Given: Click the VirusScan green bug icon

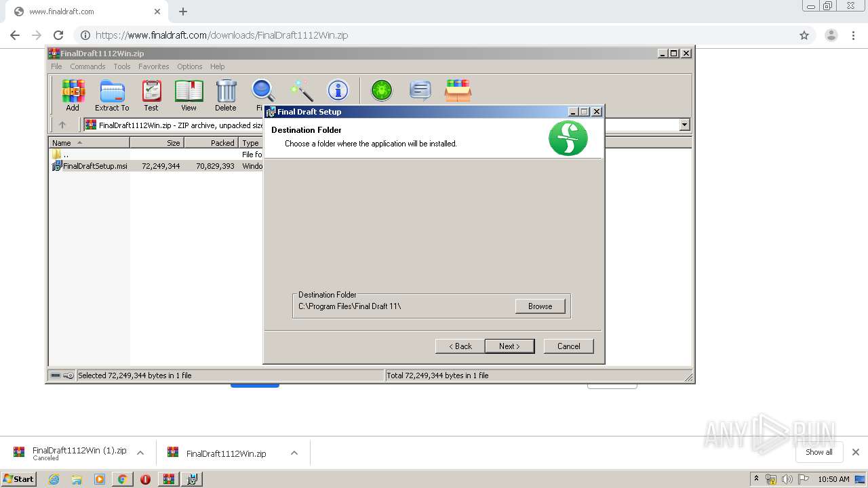Looking at the screenshot, I should coord(382,90).
